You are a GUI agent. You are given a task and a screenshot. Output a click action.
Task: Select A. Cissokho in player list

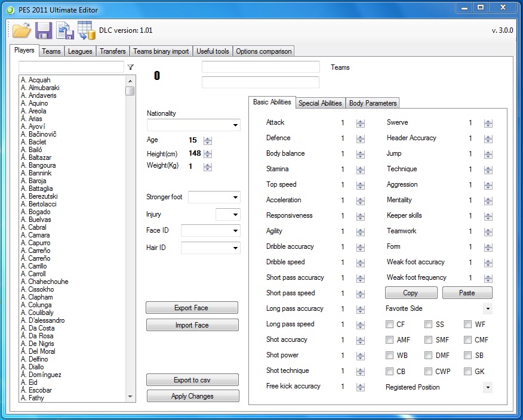37,289
